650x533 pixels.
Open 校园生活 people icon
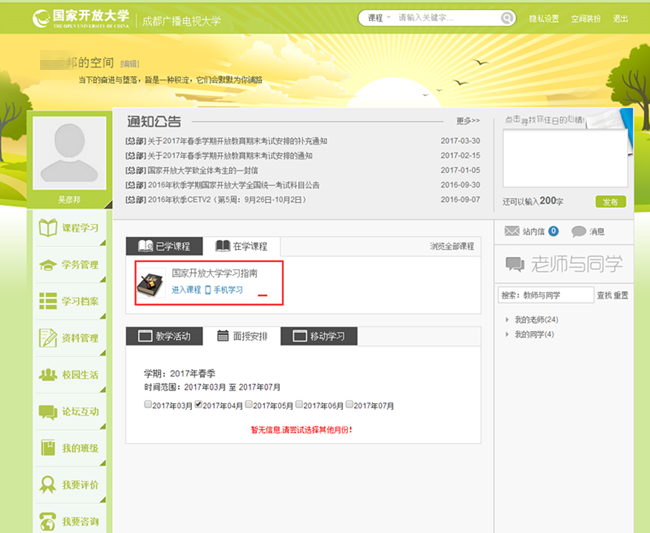48,375
